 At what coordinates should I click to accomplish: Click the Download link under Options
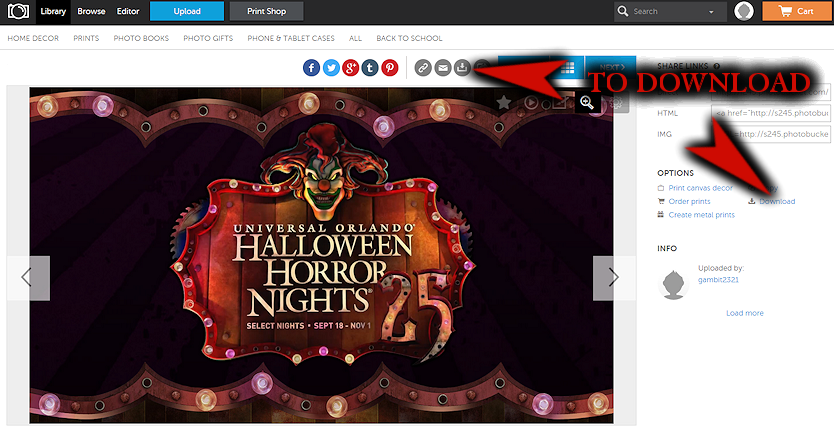pyautogui.click(x=776, y=202)
